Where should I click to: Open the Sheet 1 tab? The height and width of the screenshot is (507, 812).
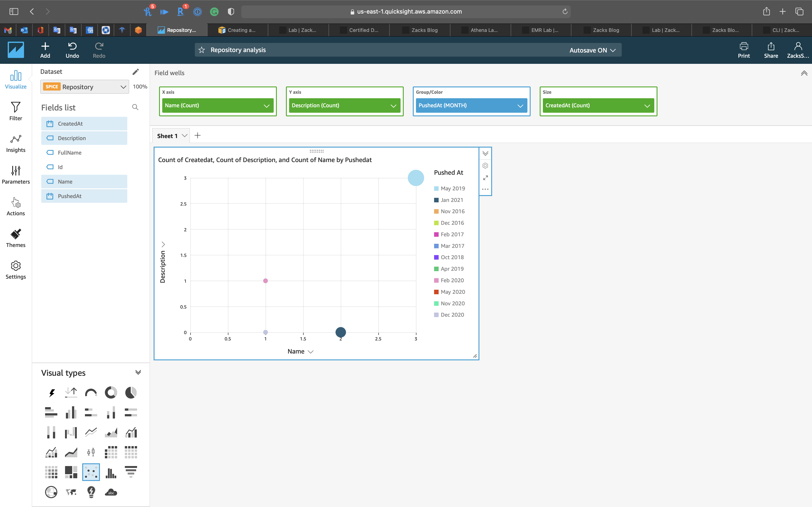pos(167,136)
